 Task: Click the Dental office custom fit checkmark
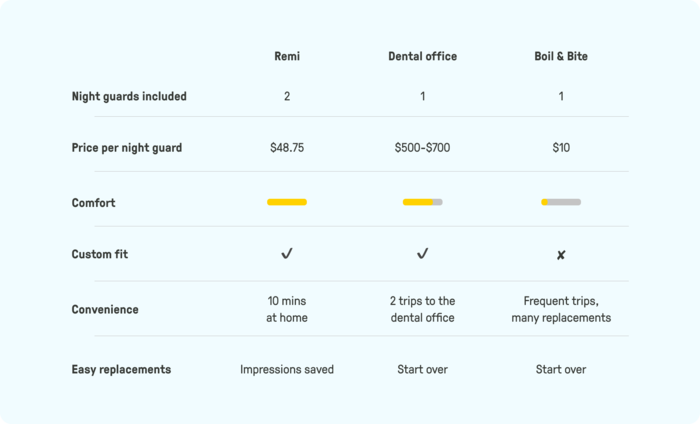point(423,254)
